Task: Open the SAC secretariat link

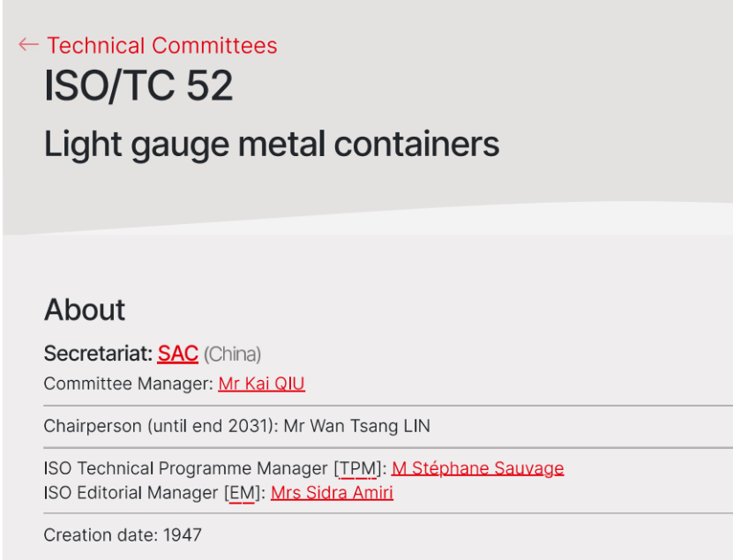Action: coord(177,355)
